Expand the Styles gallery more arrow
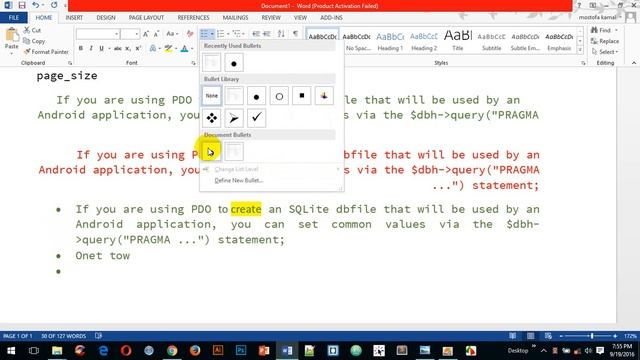The image size is (640, 360). [580, 50]
